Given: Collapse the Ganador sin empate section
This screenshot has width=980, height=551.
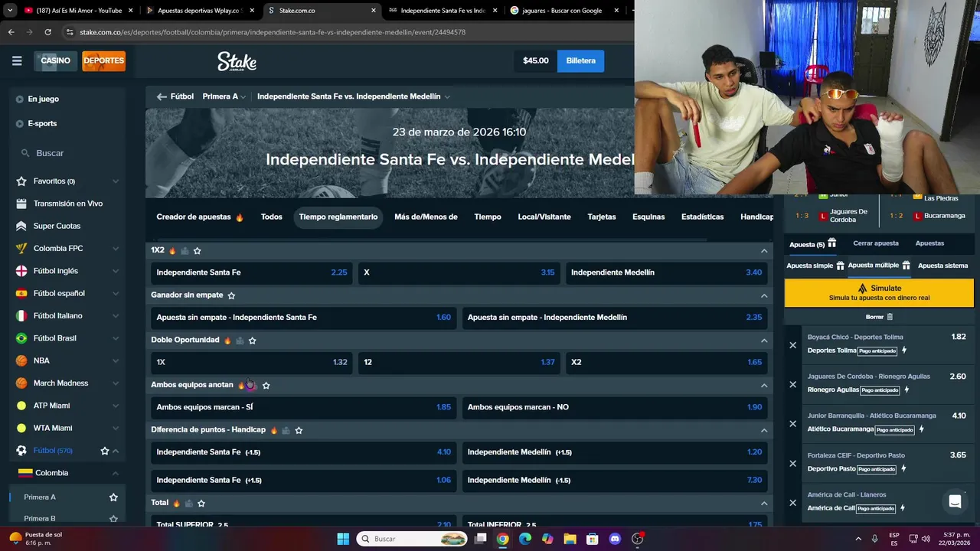Looking at the screenshot, I should point(763,295).
